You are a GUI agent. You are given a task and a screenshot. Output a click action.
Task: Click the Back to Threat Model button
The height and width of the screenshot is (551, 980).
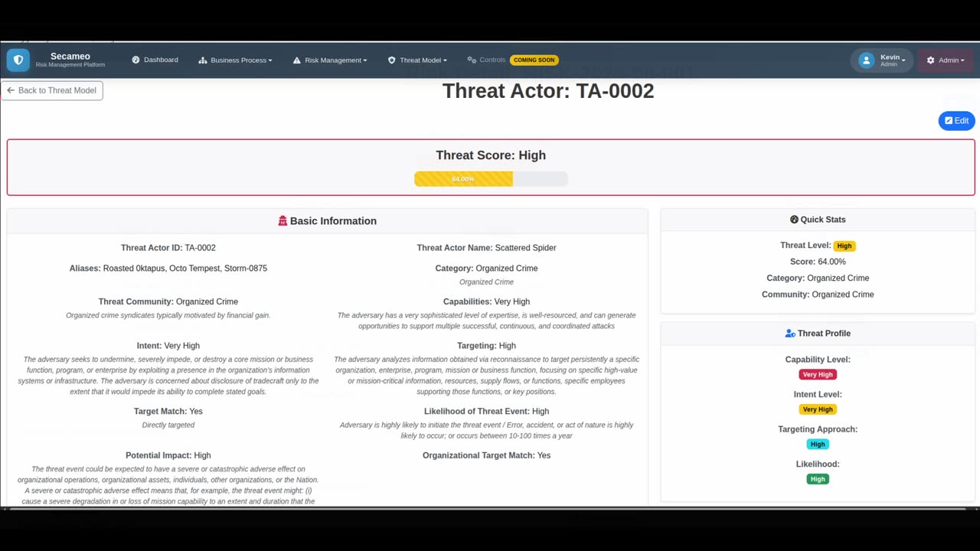pyautogui.click(x=52, y=90)
